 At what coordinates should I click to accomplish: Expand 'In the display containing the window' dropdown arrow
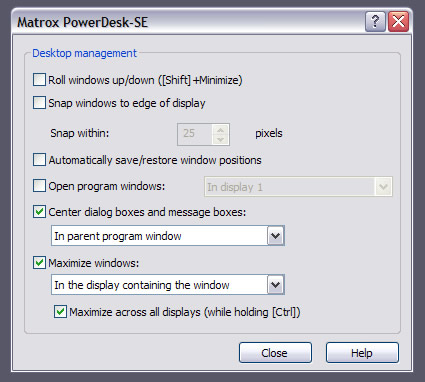[x=276, y=285]
